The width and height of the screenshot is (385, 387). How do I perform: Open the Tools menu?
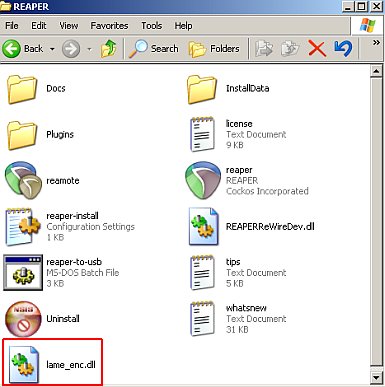[151, 26]
